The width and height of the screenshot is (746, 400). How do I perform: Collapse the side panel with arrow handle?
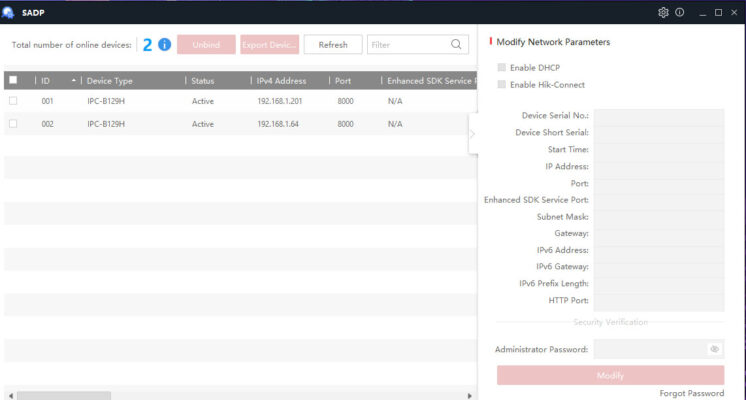472,134
